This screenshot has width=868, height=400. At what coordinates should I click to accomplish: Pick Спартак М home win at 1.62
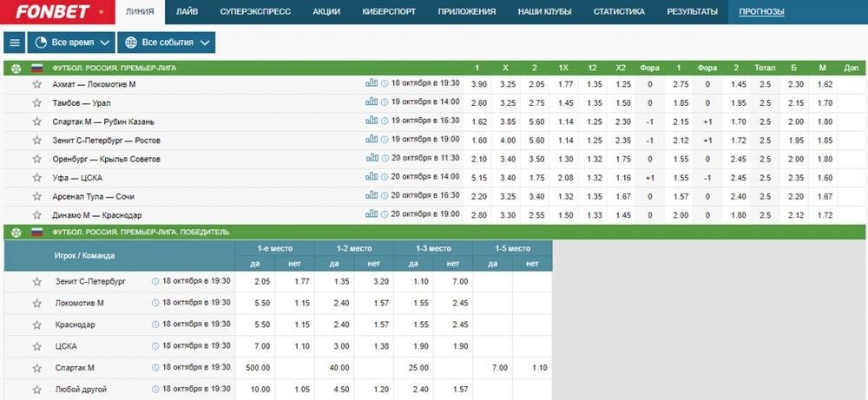477,121
